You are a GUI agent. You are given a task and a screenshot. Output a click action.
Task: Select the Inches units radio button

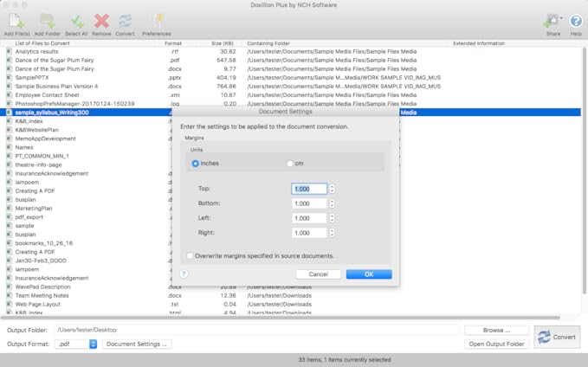point(196,163)
